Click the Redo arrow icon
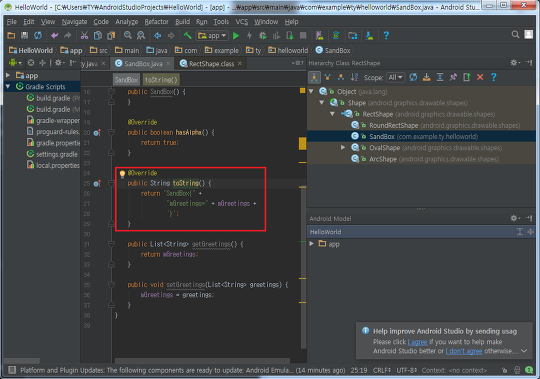Viewport: 540px width, 379px height. pyautogui.click(x=68, y=35)
